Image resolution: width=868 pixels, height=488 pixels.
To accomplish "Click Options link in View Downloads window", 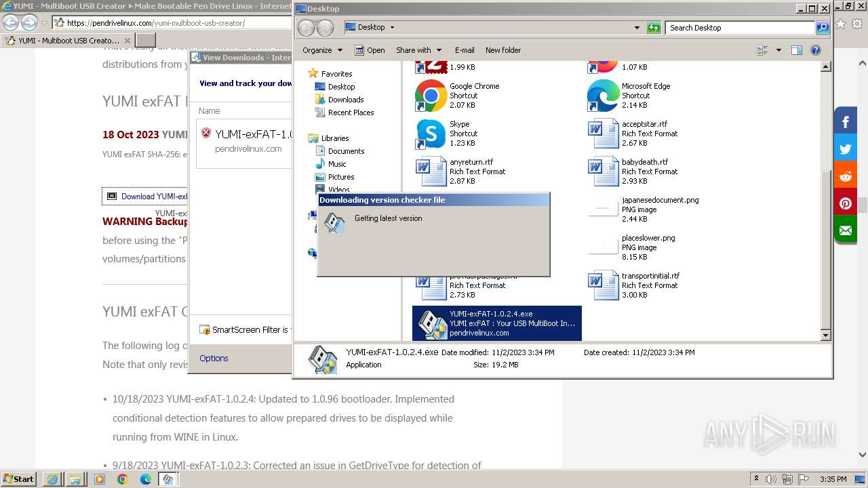I will click(214, 359).
